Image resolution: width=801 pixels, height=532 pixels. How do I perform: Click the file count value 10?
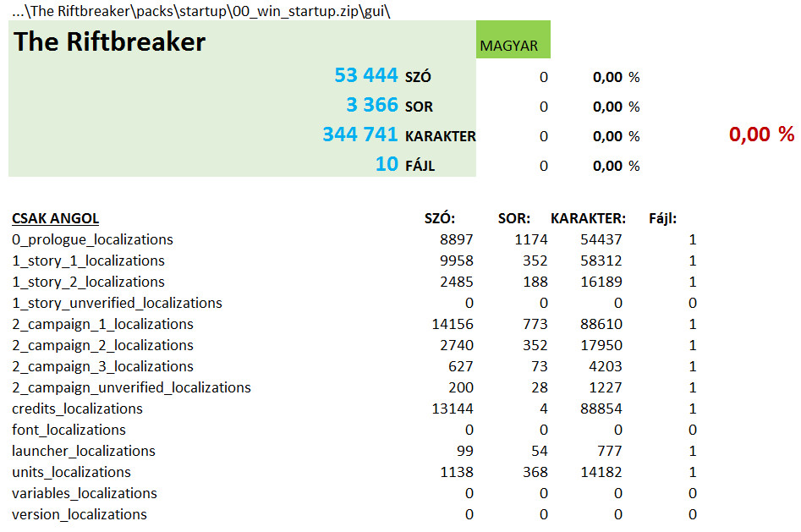tap(387, 164)
